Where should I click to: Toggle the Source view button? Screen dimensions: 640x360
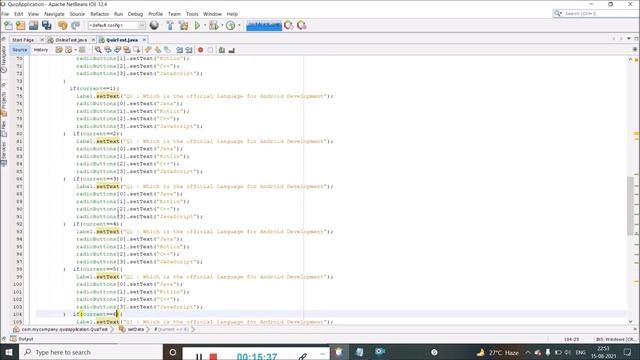pos(19,50)
